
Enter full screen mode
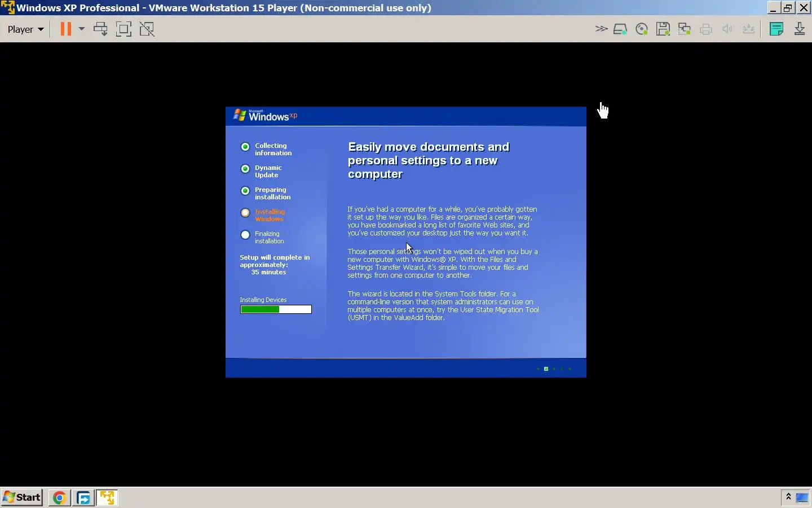[123, 29]
